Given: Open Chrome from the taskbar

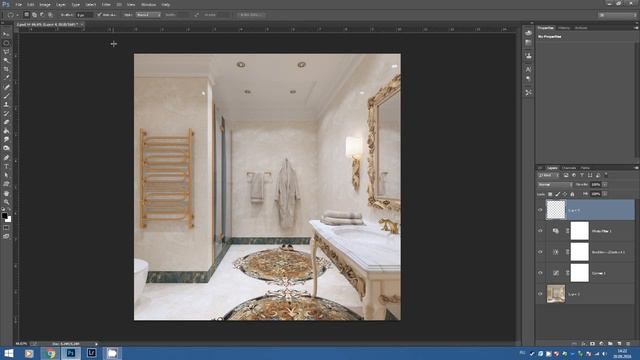Looking at the screenshot, I should coord(51,353).
